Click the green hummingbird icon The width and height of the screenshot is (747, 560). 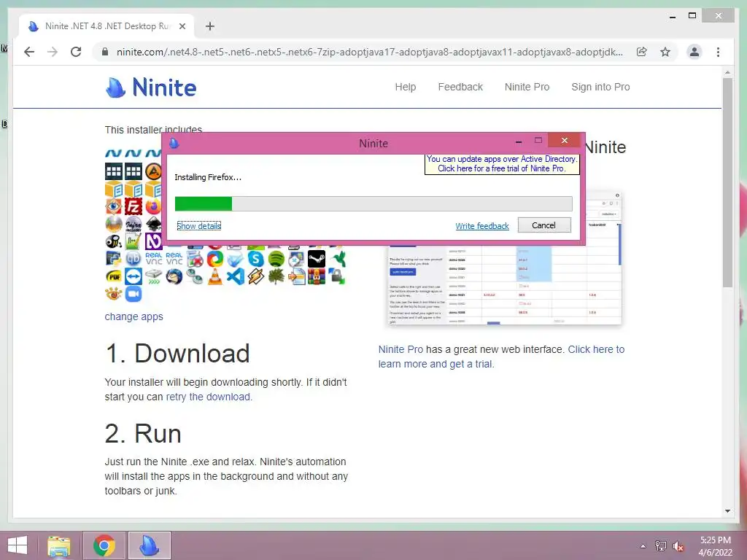(x=338, y=259)
